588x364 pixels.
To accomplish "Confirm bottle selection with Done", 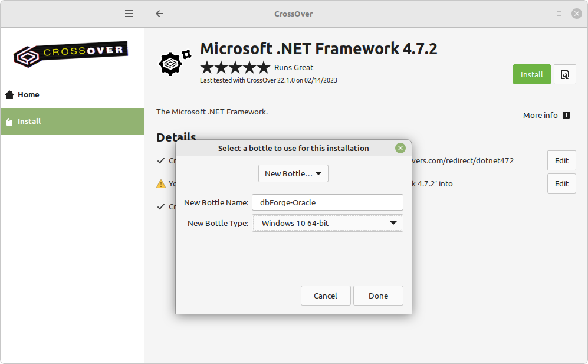I will [378, 296].
